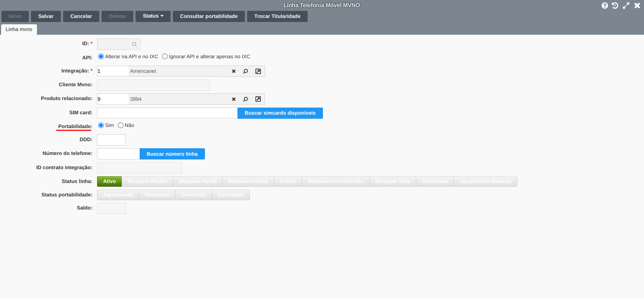
Task: Click the Cliente Mvno field
Action: point(153,85)
